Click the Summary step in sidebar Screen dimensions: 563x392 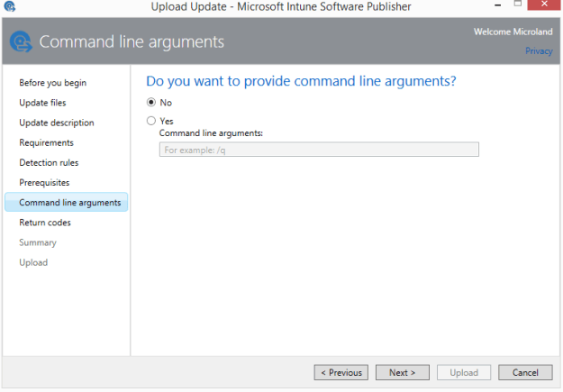pyautogui.click(x=38, y=242)
